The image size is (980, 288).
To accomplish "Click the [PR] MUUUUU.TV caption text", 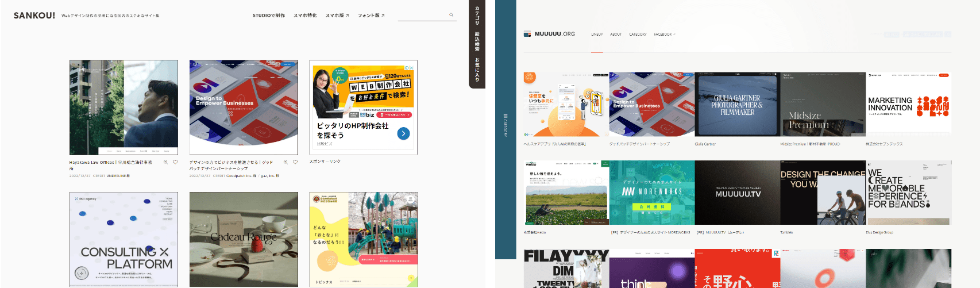I will point(720,233).
